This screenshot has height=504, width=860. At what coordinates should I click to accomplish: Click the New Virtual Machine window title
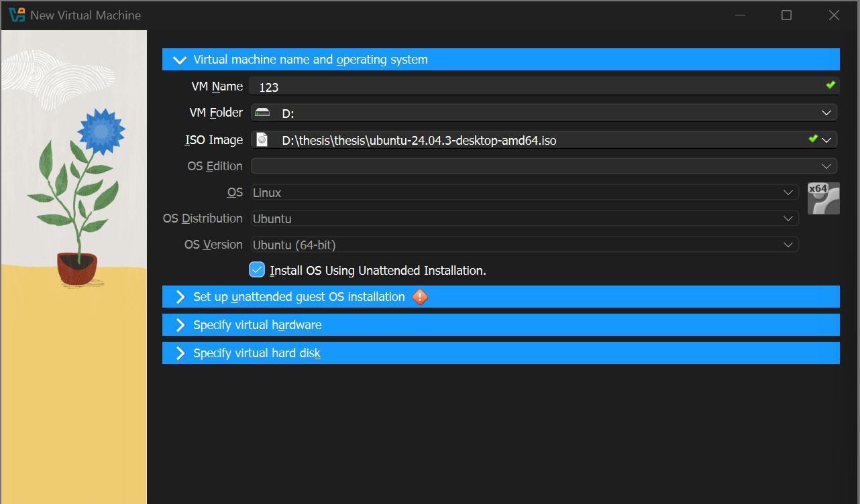coord(86,15)
